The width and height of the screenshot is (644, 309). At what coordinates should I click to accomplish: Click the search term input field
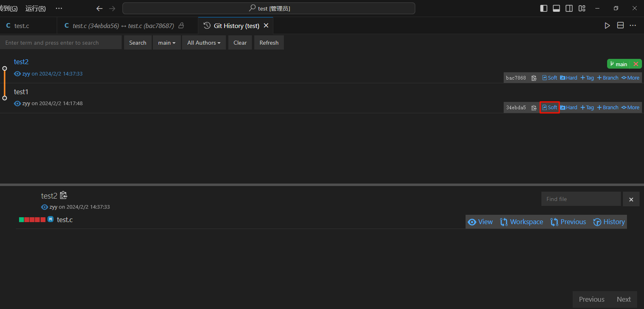tap(61, 43)
